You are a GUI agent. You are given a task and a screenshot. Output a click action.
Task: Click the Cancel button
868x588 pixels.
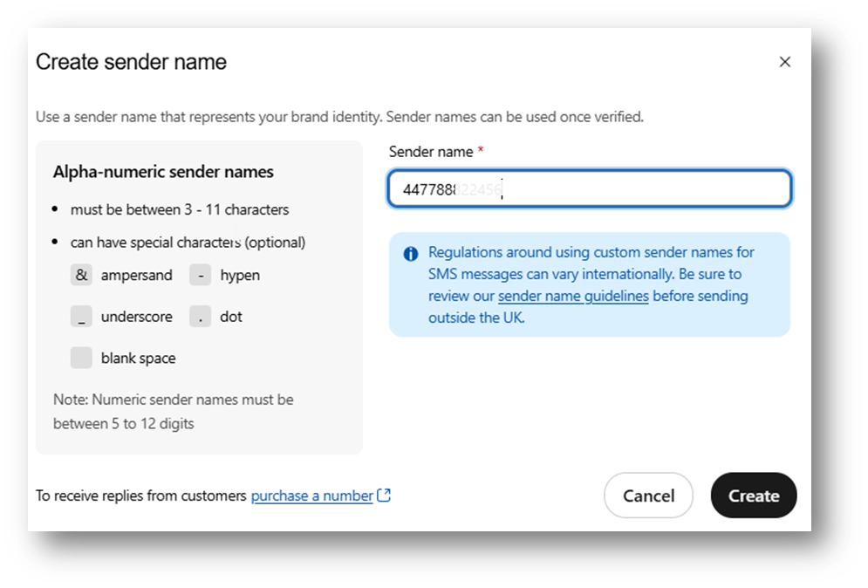point(648,496)
